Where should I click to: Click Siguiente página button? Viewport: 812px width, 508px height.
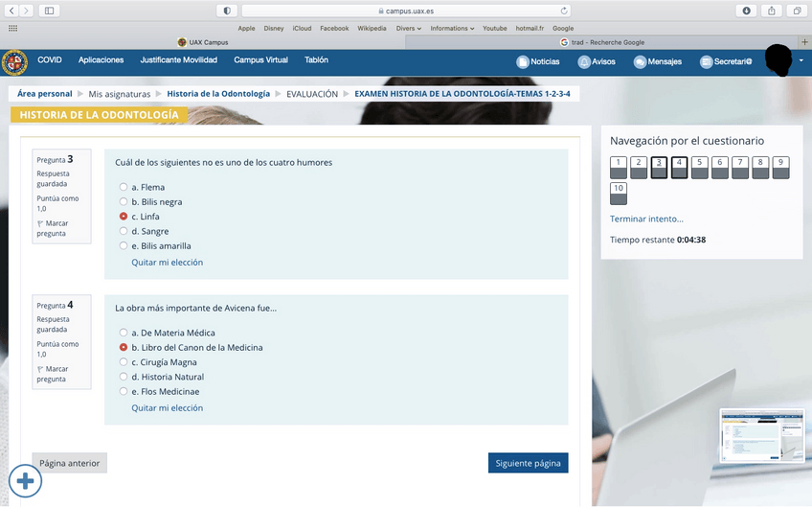[x=529, y=463]
